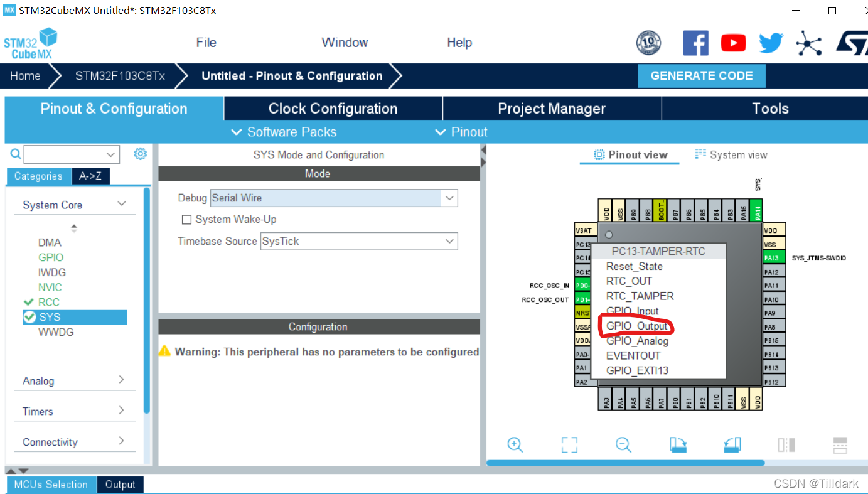
Task: Switch to Tools tab
Action: (x=770, y=109)
